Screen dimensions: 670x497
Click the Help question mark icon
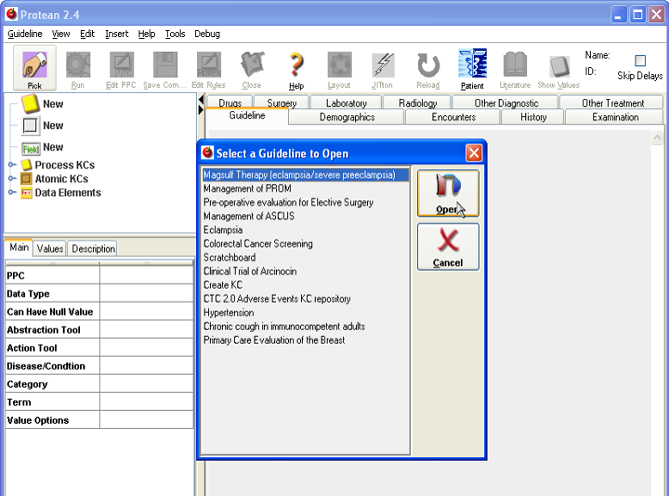coord(296,66)
